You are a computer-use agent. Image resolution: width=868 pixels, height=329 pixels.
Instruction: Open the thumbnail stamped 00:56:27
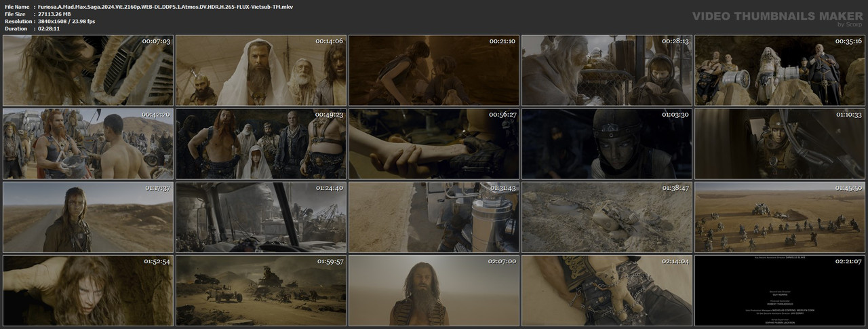point(434,144)
